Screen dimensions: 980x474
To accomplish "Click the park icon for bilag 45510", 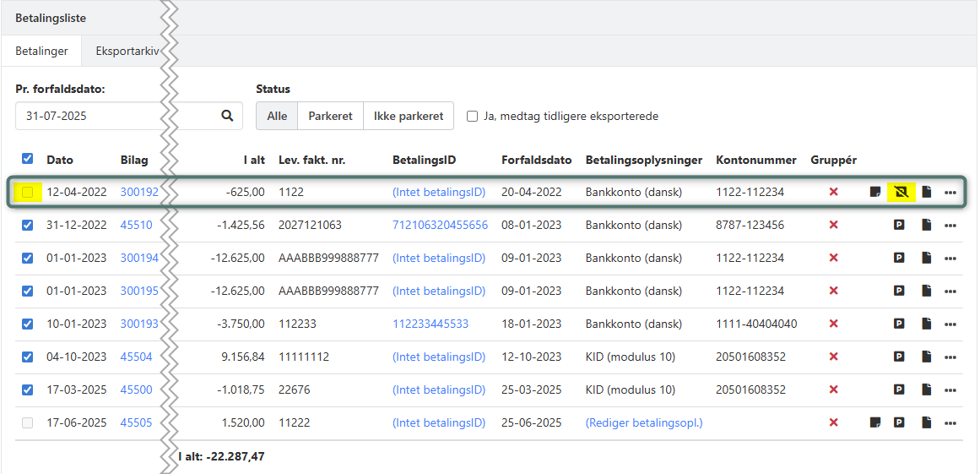I will tap(900, 225).
